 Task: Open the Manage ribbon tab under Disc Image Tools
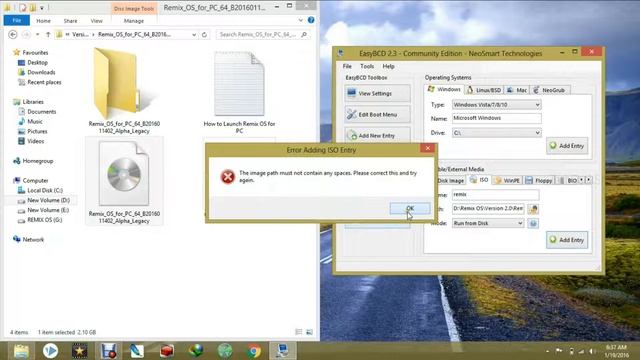coord(133,21)
